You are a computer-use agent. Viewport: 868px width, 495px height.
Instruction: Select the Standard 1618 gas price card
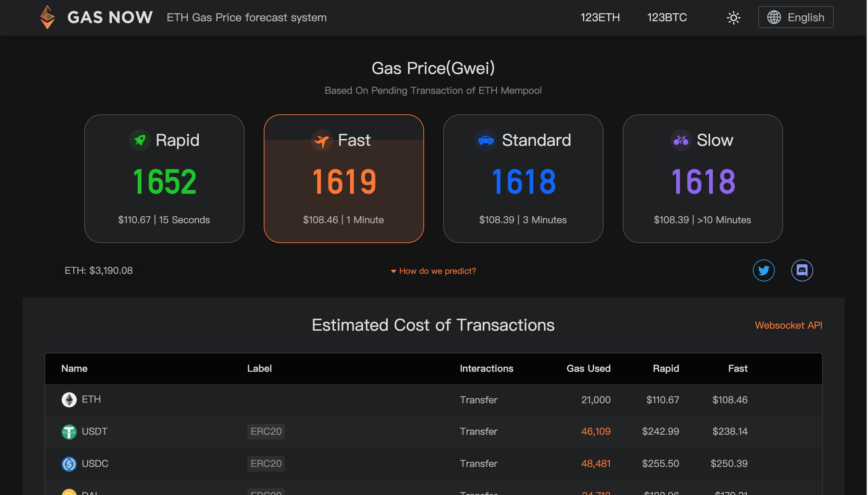click(523, 179)
